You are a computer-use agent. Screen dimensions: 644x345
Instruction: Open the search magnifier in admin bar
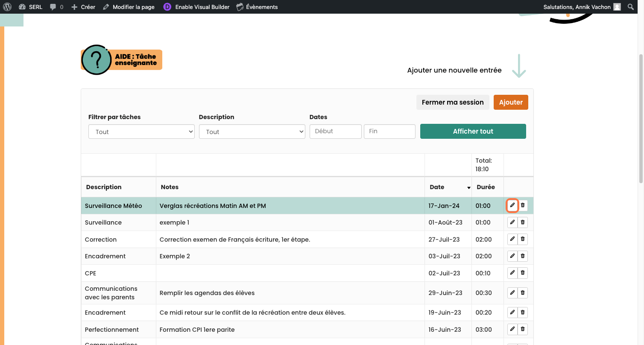click(631, 7)
